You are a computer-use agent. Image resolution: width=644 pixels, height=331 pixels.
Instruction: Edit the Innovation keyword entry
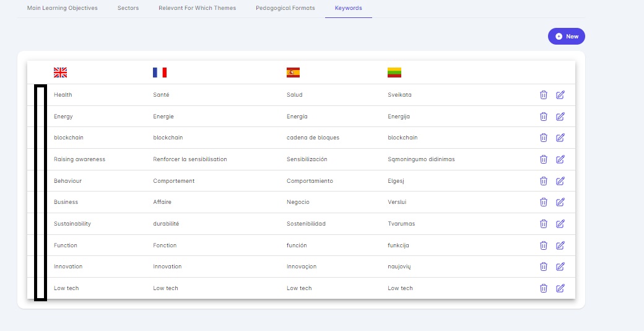click(x=560, y=267)
